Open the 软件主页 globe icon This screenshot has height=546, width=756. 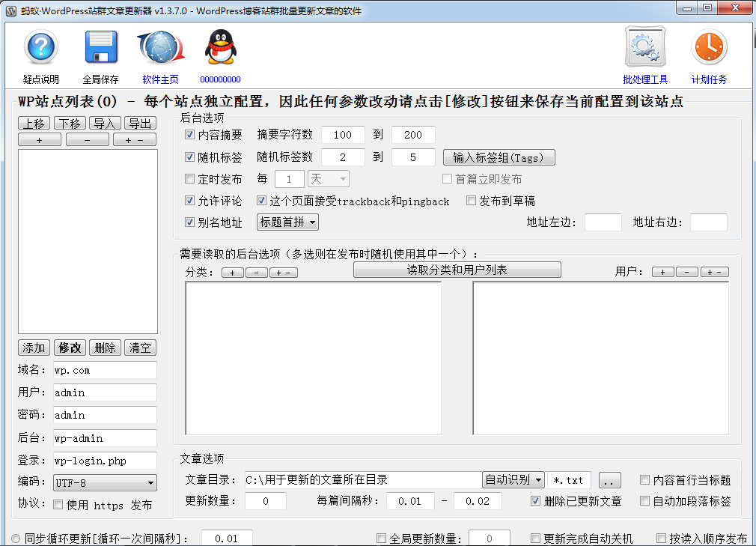pos(160,47)
